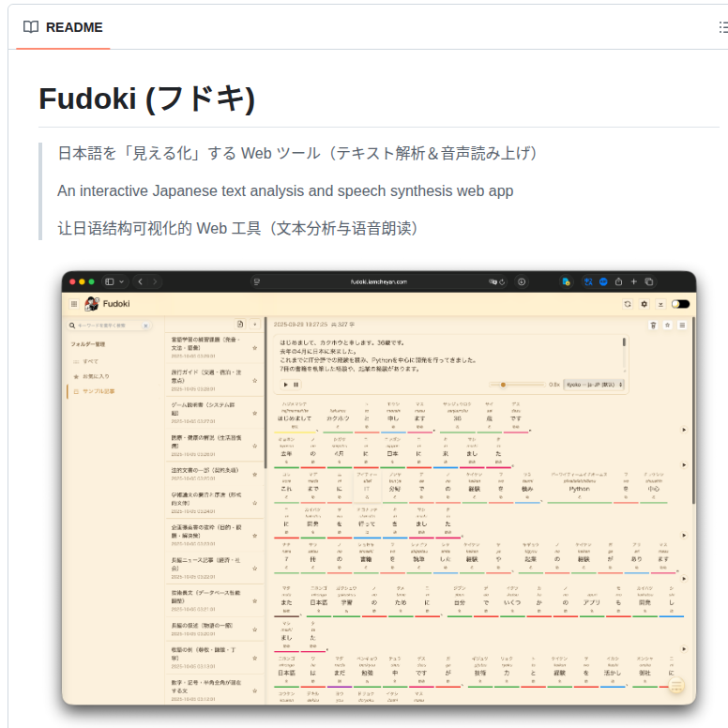
Task: Open the small dropdown next to new document icon
Action: click(255, 324)
